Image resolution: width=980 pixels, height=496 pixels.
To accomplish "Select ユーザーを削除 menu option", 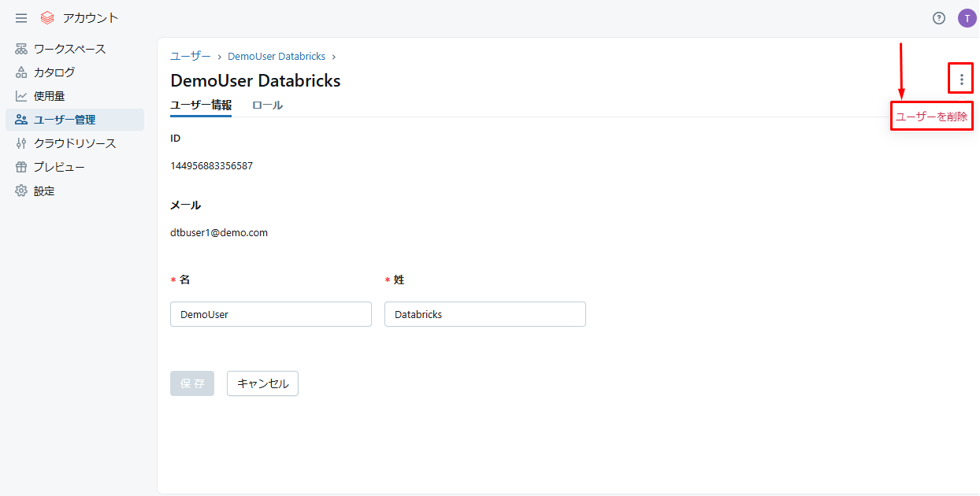I will [932, 117].
